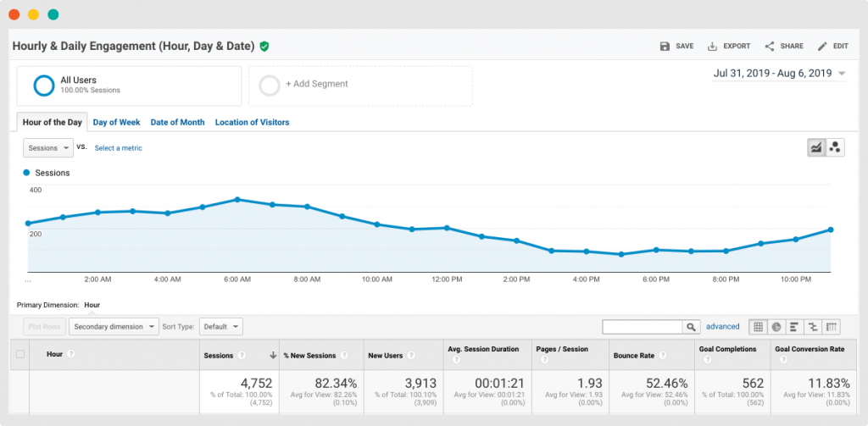Click the green verified shield icon

click(x=264, y=47)
